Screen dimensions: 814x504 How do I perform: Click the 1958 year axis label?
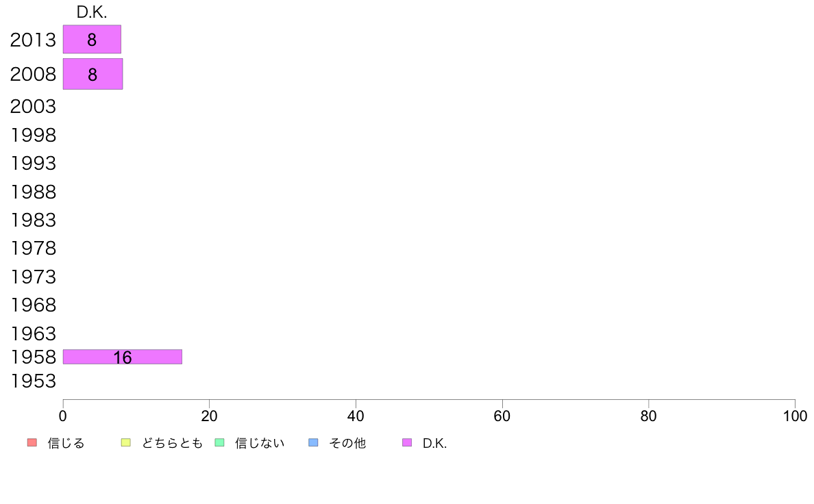(x=33, y=357)
